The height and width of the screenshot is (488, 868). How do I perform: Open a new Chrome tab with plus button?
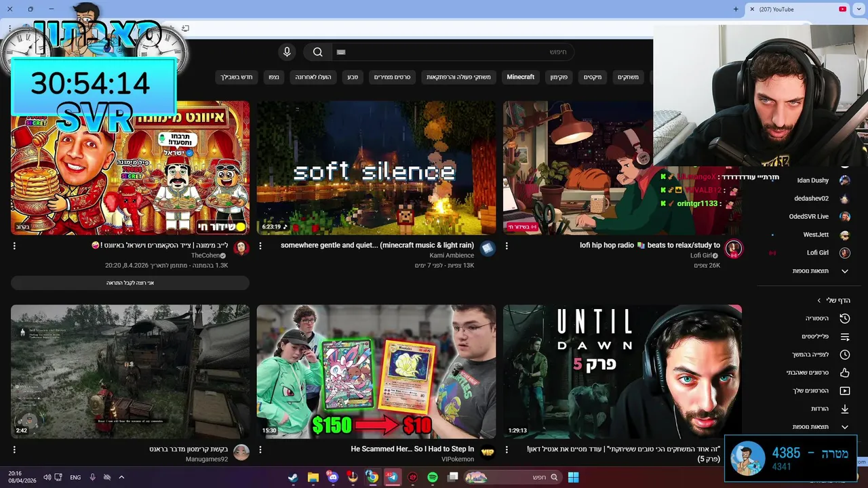(x=736, y=9)
